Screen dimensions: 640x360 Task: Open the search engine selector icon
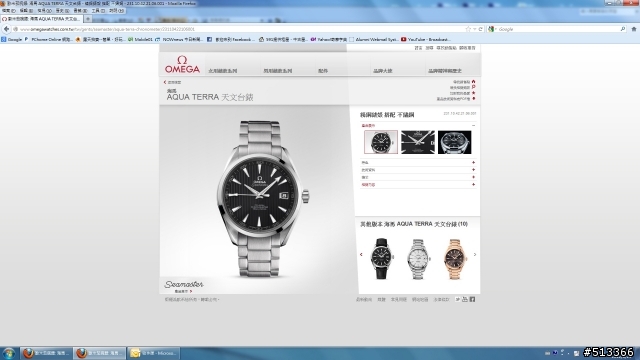491,29
